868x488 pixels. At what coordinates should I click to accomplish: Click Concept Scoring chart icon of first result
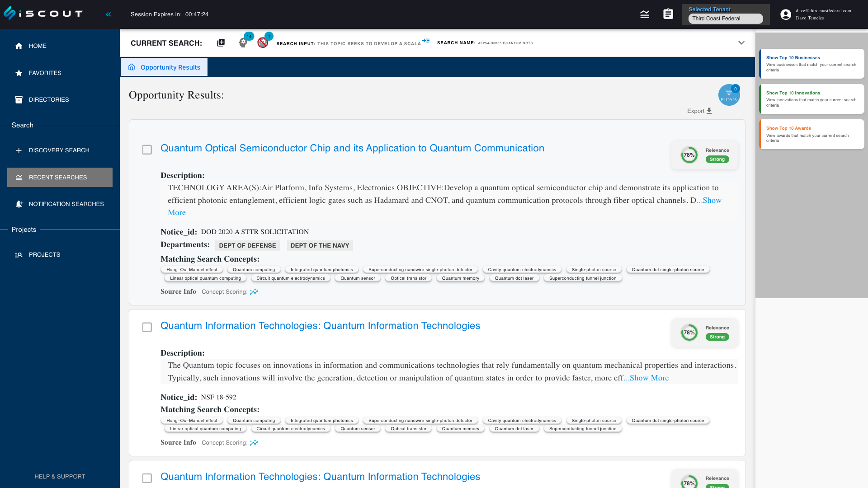(x=254, y=292)
